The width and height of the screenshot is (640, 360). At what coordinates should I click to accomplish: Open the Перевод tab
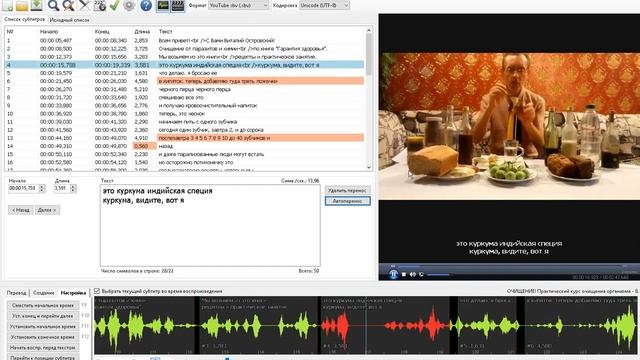pyautogui.click(x=16, y=293)
